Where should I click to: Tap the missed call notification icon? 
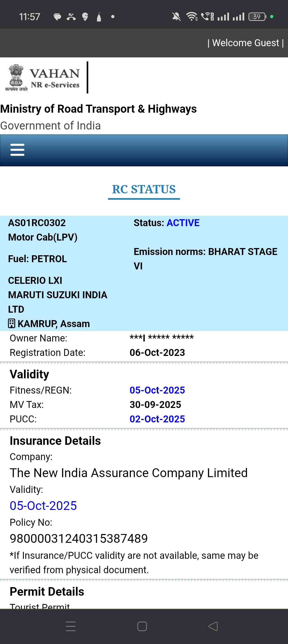[71, 17]
